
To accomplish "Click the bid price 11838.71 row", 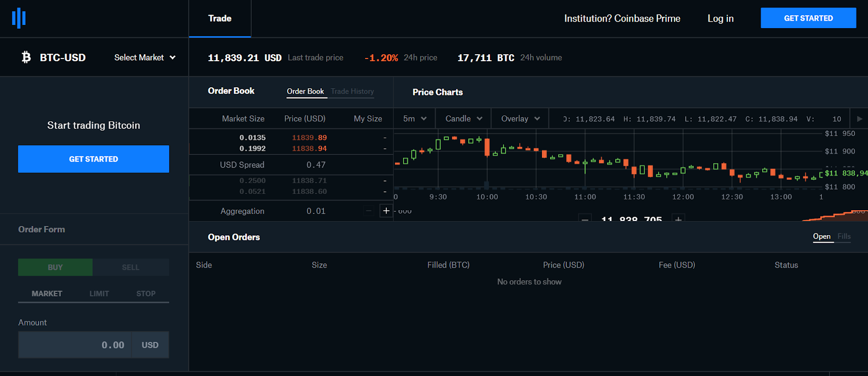I will coord(291,180).
